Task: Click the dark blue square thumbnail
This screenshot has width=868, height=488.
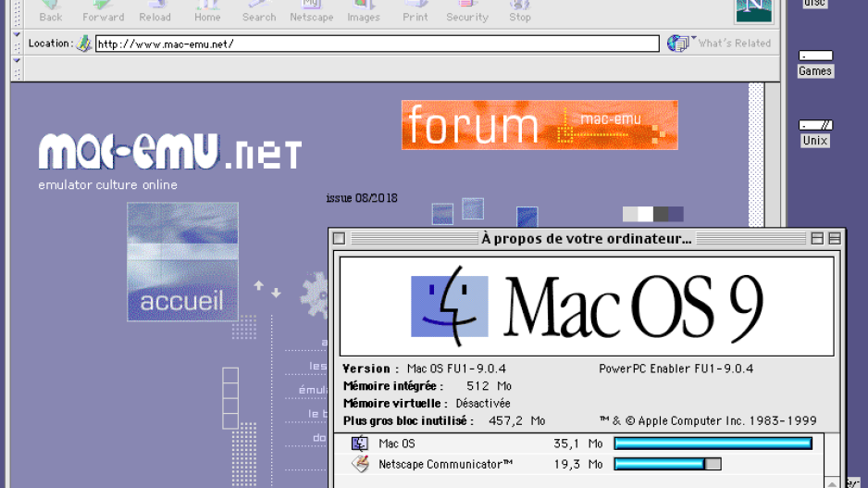Action: click(x=527, y=217)
